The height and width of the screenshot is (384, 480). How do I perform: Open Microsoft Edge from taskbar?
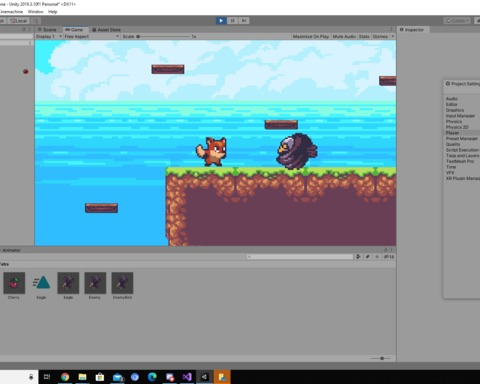click(152, 377)
